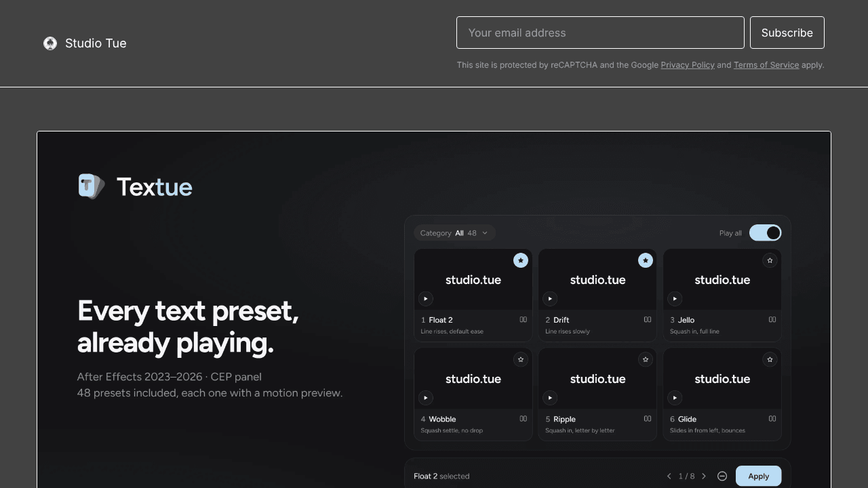
Task: Turn off the Play all switch
Action: 766,233
